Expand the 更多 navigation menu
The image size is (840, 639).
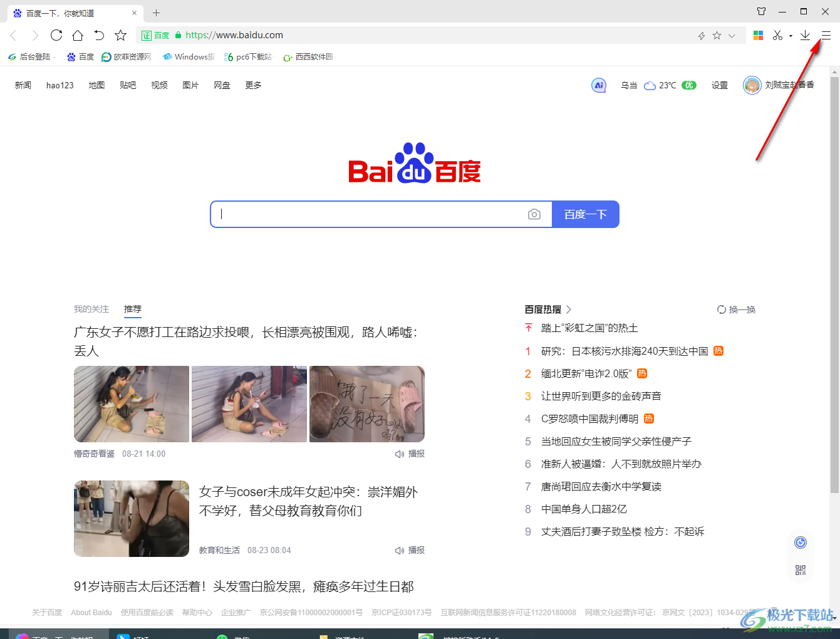pos(253,85)
